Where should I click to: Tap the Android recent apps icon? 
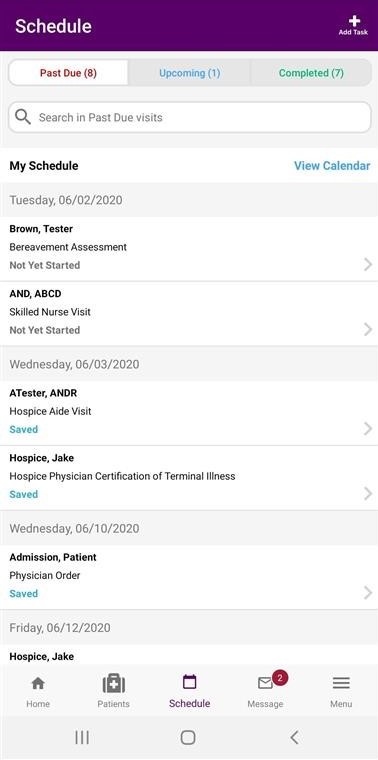pyautogui.click(x=82, y=737)
